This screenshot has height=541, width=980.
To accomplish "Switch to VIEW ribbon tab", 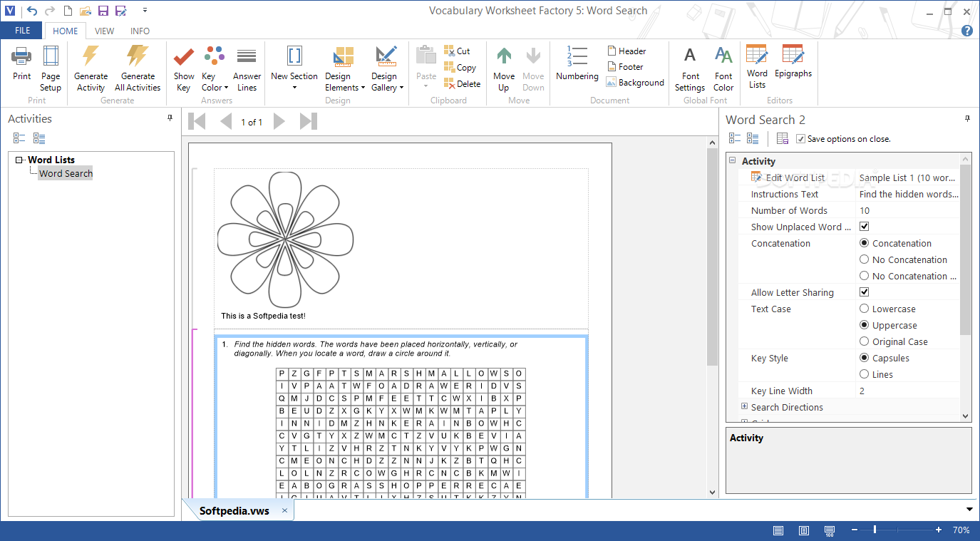I will 105,31.
